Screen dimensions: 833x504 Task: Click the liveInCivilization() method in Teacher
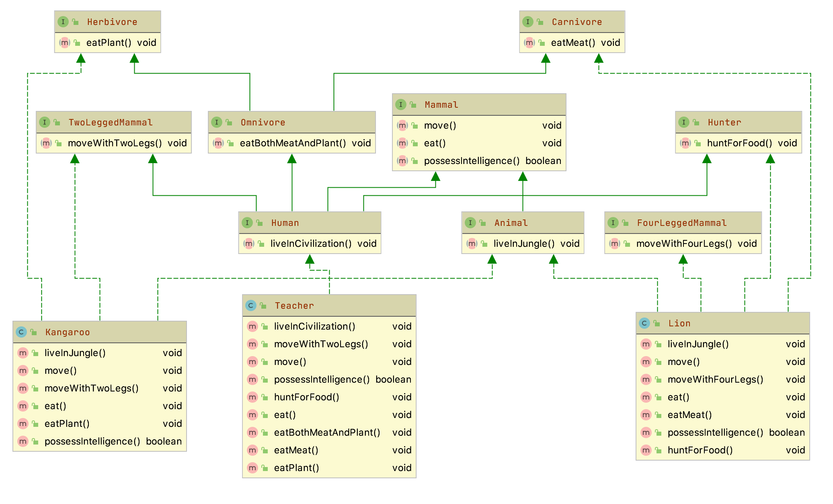coord(315,326)
